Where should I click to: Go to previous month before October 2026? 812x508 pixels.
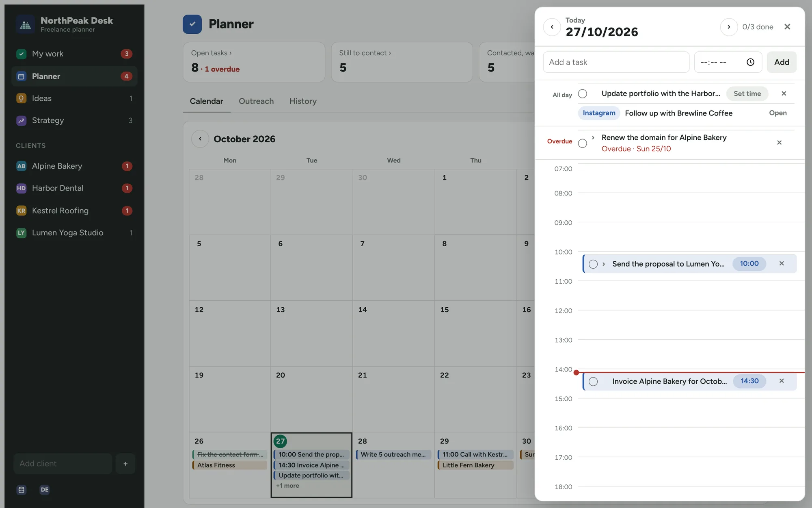pos(200,139)
